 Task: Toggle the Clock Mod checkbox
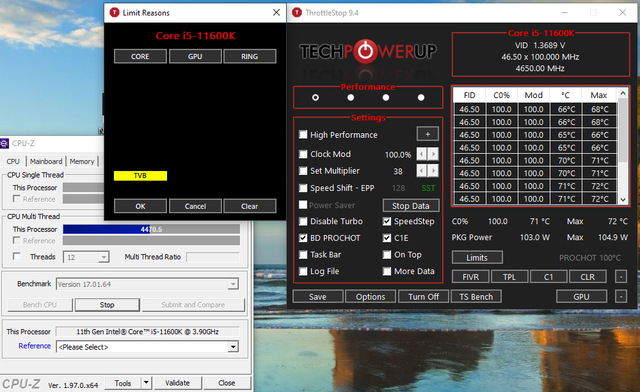click(x=303, y=154)
